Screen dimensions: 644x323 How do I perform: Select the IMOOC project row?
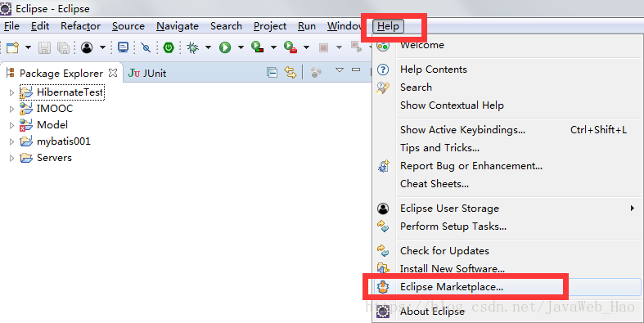(47, 109)
